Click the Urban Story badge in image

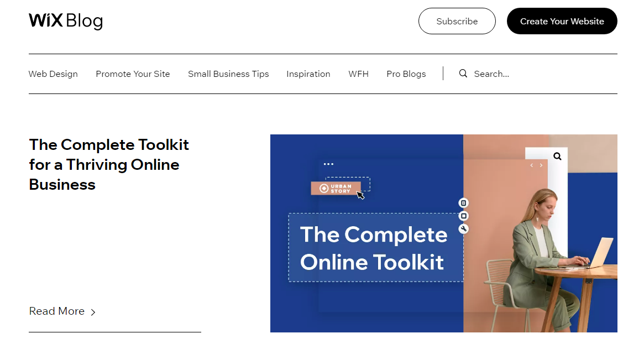coord(336,188)
